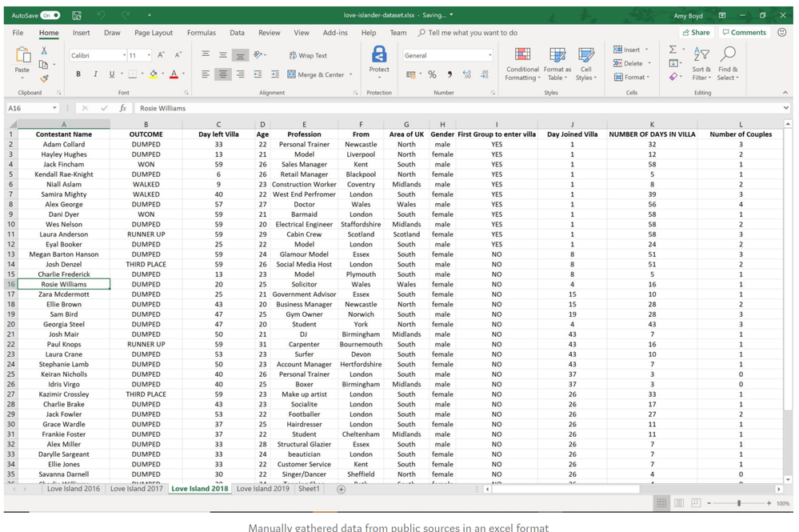Toggle Underline formatting

tap(112, 74)
